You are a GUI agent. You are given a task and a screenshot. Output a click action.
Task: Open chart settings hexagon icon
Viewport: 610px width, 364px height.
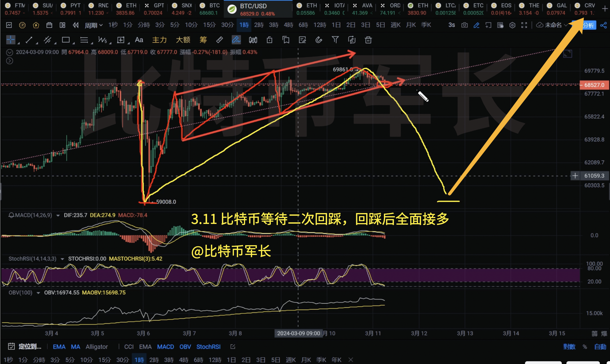tap(512, 25)
